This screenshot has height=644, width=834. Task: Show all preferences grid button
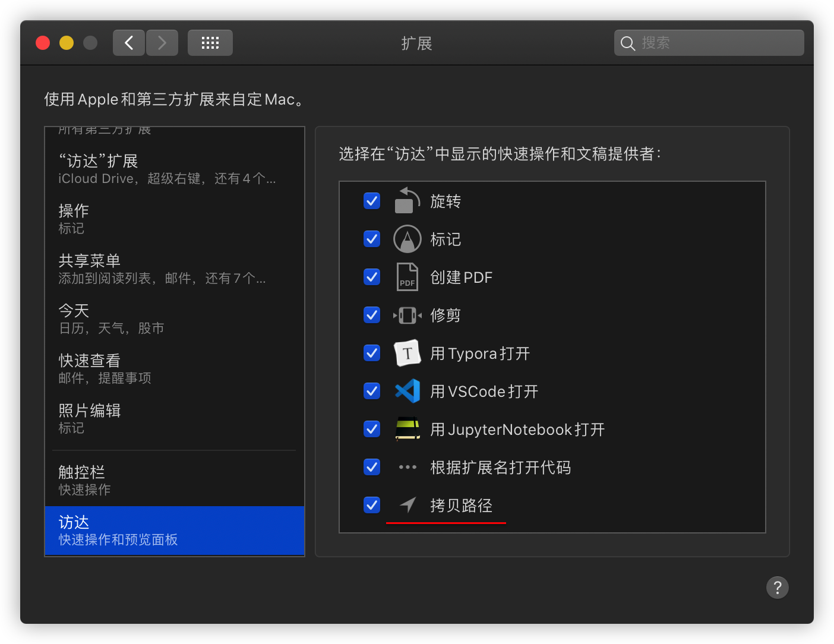210,43
